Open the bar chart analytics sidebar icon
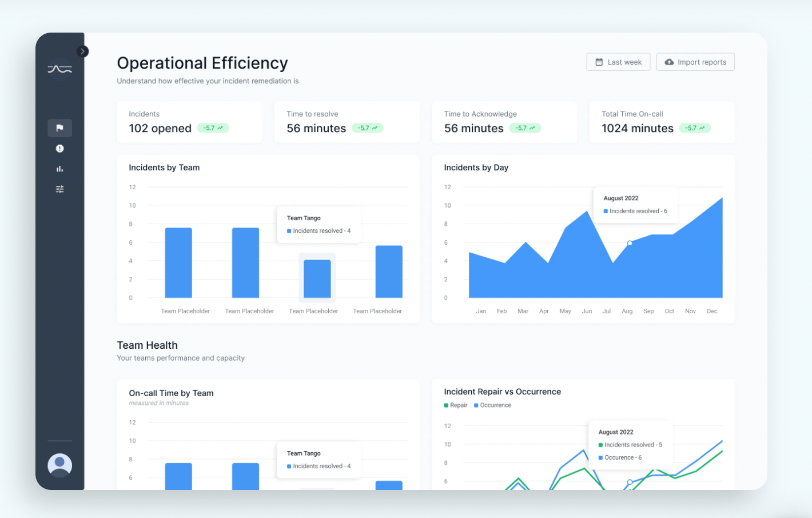 tap(59, 169)
